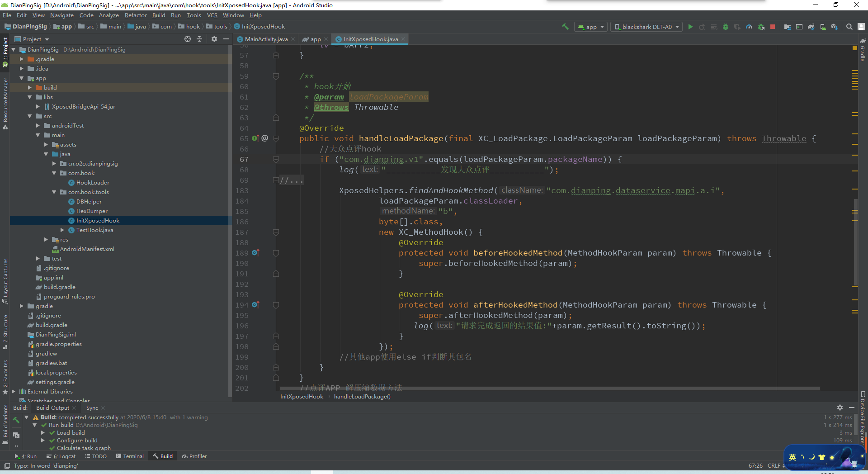This screenshot has width=868, height=474.
Task: Close the InitXposedHook.java tab
Action: (x=403, y=39)
